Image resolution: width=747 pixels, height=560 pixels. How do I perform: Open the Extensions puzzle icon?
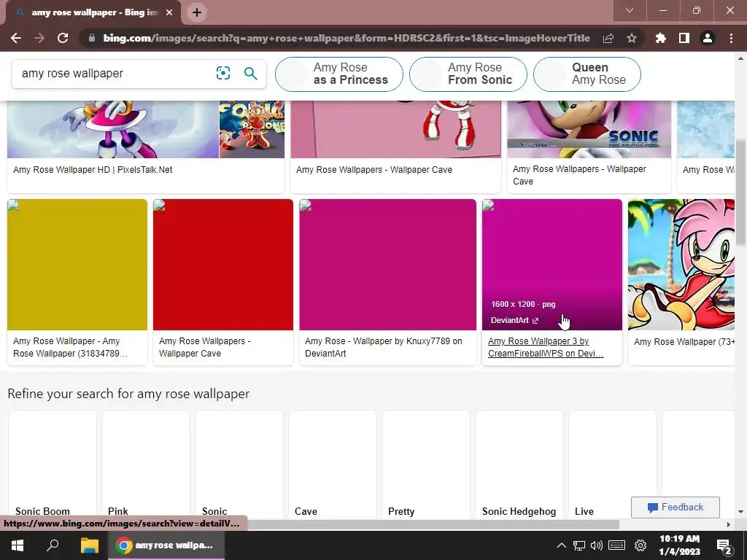tap(661, 38)
